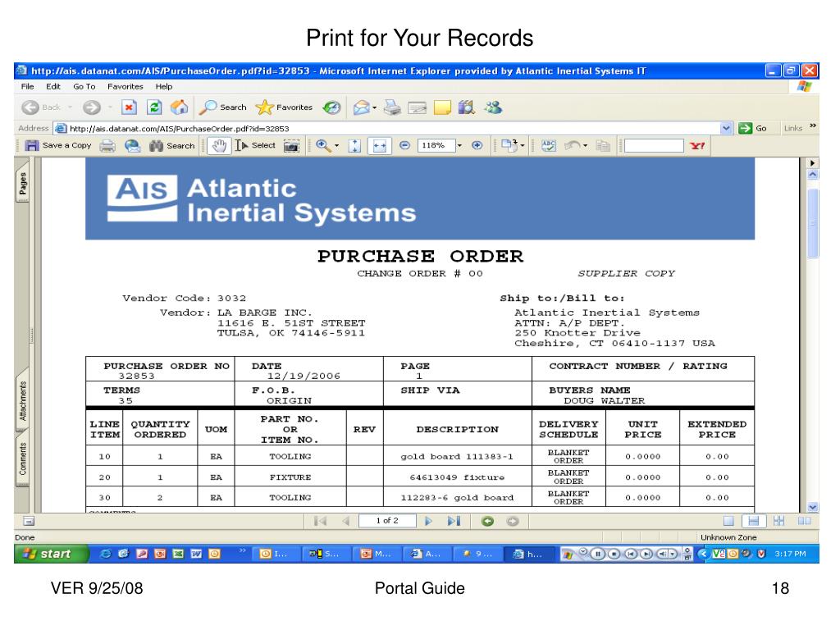The width and height of the screenshot is (840, 630).
Task: Choose the text Select tool
Action: (255, 146)
